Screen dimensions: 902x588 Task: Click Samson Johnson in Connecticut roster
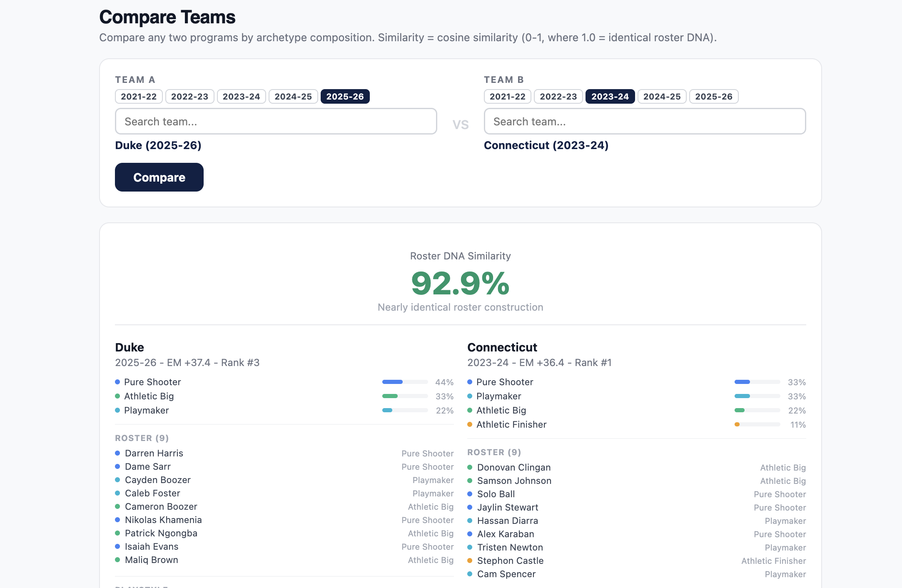coord(514,481)
